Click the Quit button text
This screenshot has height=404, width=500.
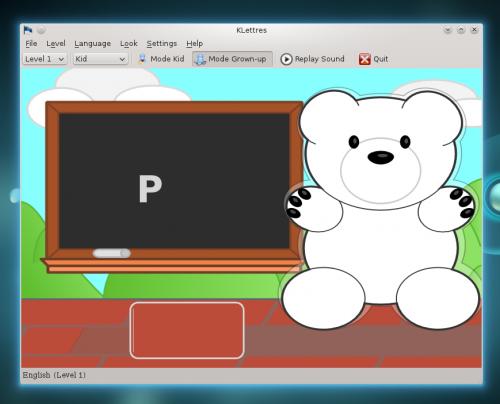click(x=381, y=59)
